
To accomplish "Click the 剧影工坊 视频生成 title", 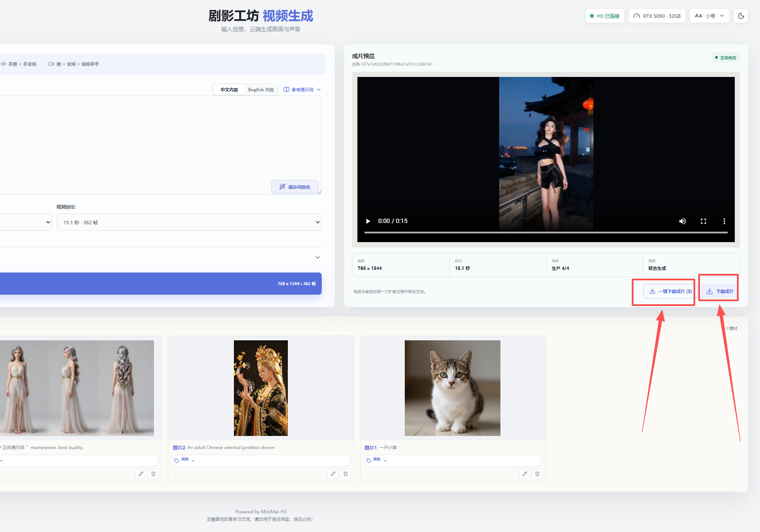I will point(261,16).
